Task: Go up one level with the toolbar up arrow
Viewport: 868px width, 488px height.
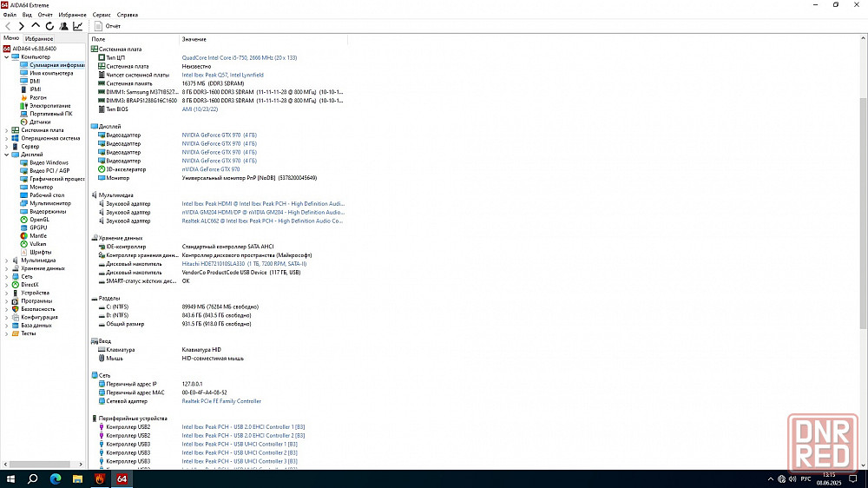Action: coord(36,26)
